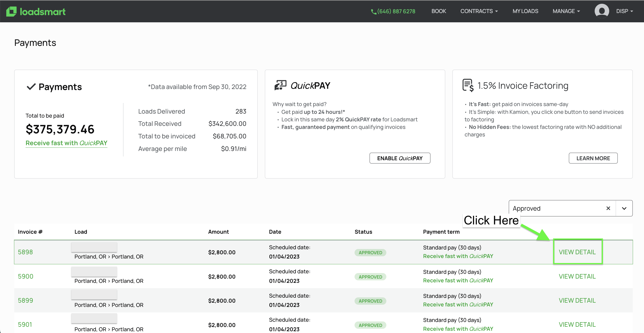Click the Payment term column header
The height and width of the screenshot is (333, 644).
[x=441, y=232]
